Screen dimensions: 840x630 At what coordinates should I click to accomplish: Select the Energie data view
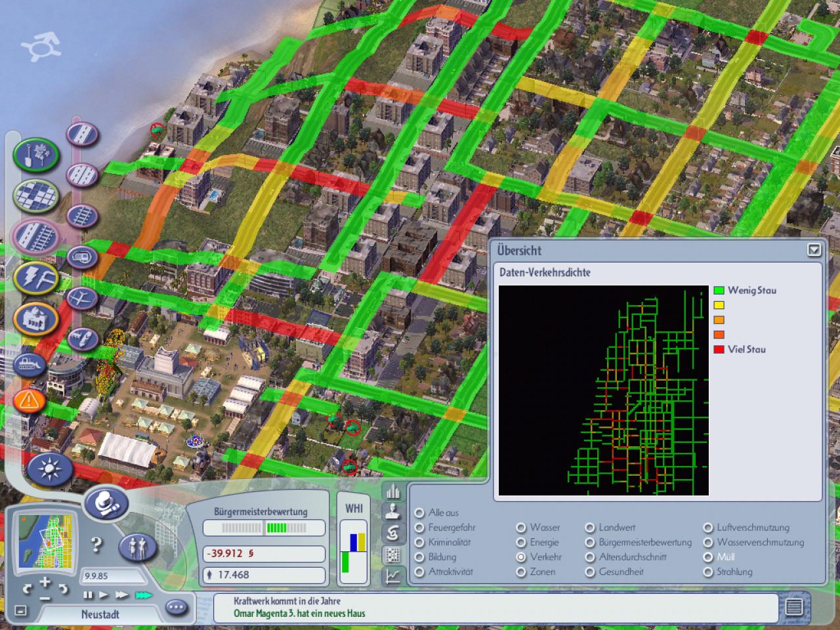(x=521, y=543)
